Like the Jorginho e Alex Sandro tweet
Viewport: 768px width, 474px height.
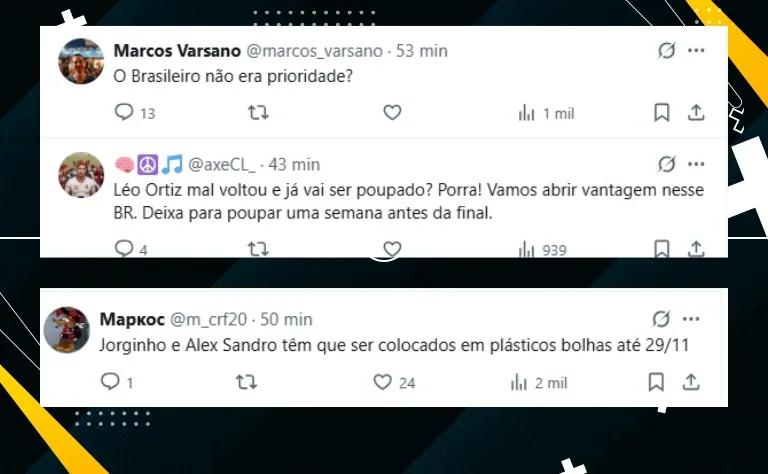[382, 381]
